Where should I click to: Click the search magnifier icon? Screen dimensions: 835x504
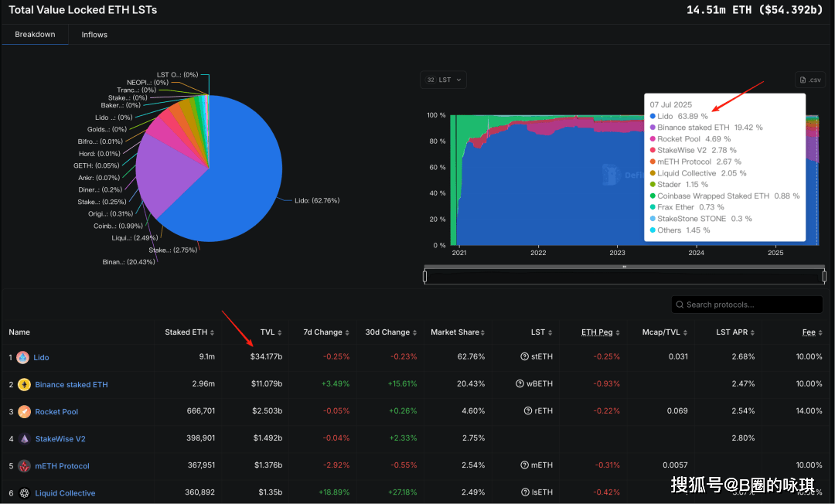(x=680, y=305)
